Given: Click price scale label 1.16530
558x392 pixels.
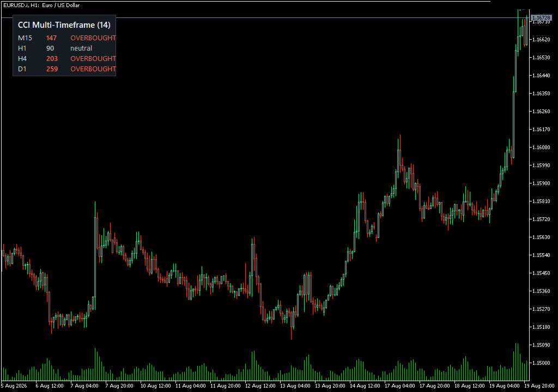Looking at the screenshot, I should (x=541, y=57).
